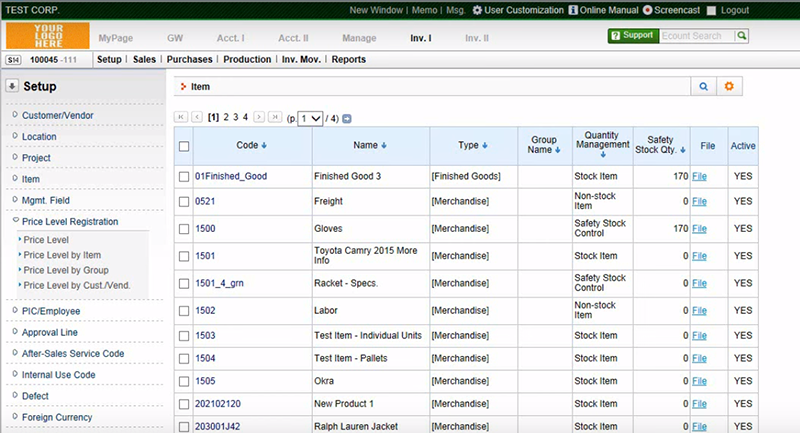Viewport: 800px width, 433px height.
Task: Click the blue magnifier search icon in Item bar
Action: pyautogui.click(x=703, y=87)
